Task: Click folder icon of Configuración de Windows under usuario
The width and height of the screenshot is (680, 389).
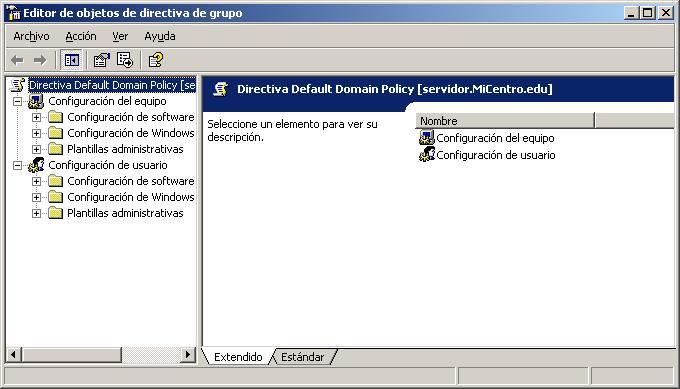Action: pyautogui.click(x=56, y=197)
